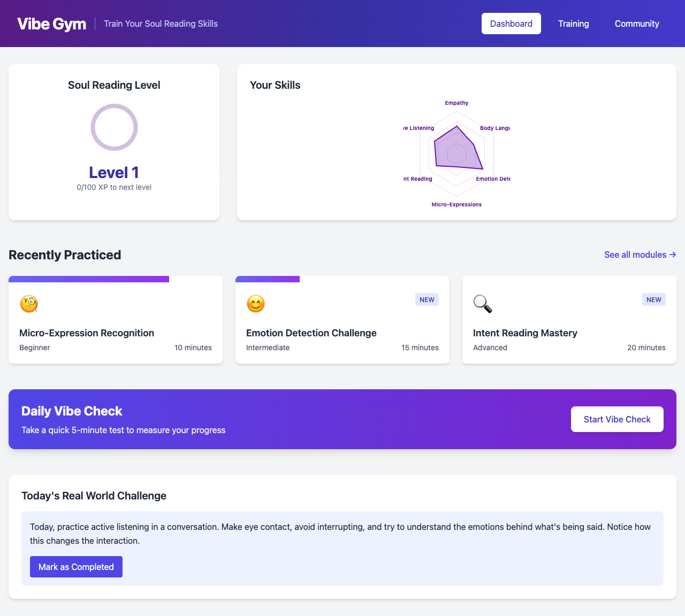
Task: Go to the Community tab
Action: (636, 24)
